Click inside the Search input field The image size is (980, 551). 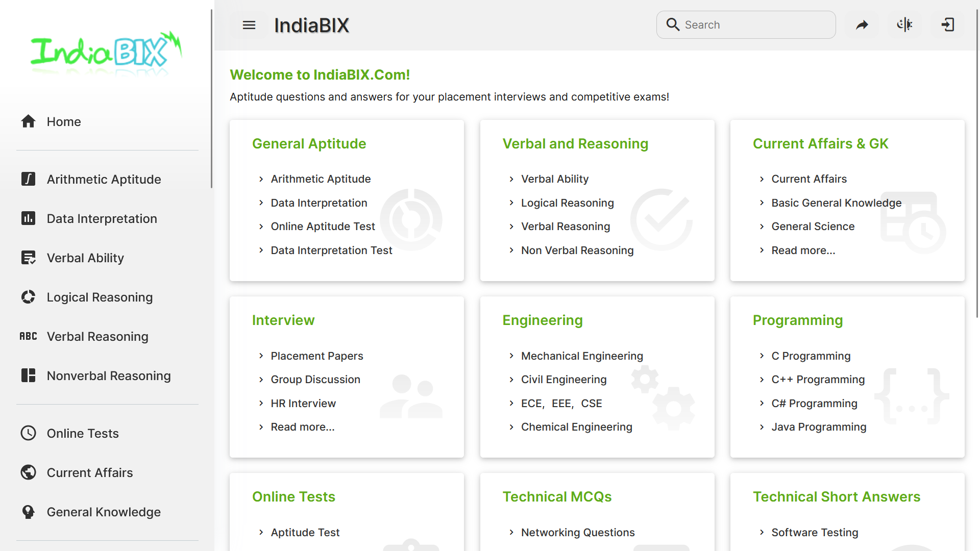(x=755, y=25)
